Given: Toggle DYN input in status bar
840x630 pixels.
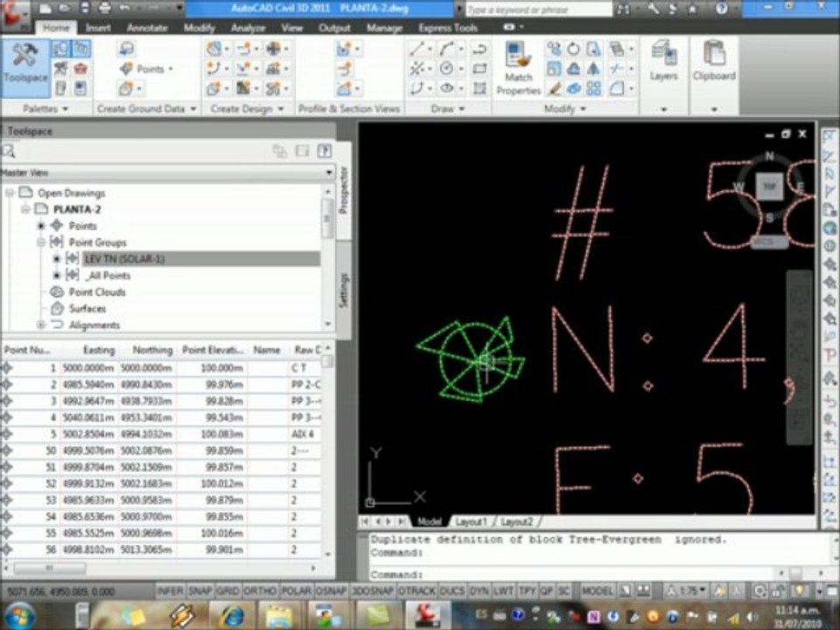Looking at the screenshot, I should pos(479,591).
